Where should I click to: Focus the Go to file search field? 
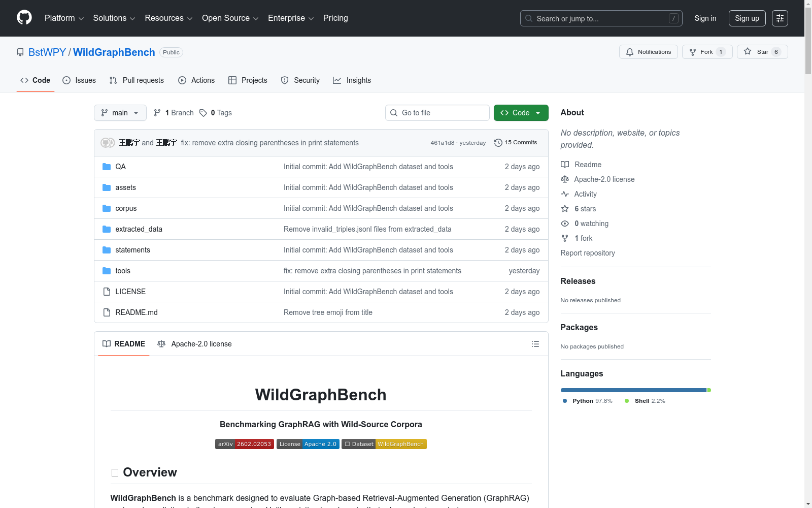pyautogui.click(x=437, y=113)
